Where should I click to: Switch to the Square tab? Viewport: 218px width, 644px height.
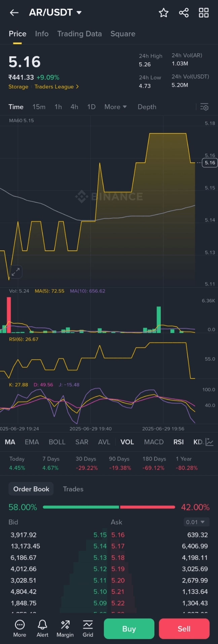[123, 34]
